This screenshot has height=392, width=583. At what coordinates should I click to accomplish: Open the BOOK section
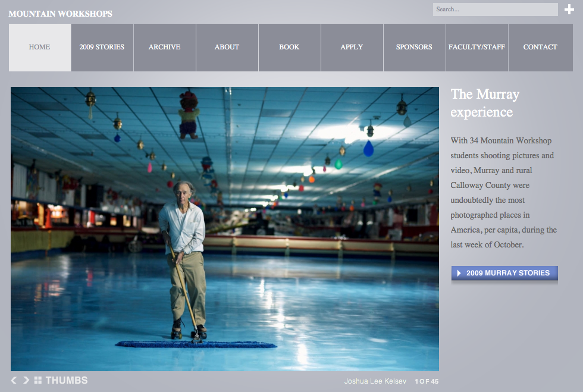point(289,47)
